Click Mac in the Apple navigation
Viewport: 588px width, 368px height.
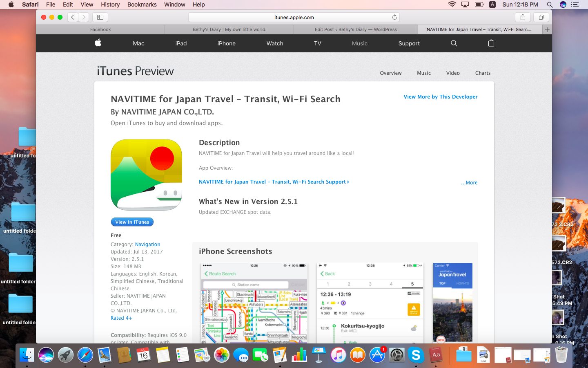(138, 43)
